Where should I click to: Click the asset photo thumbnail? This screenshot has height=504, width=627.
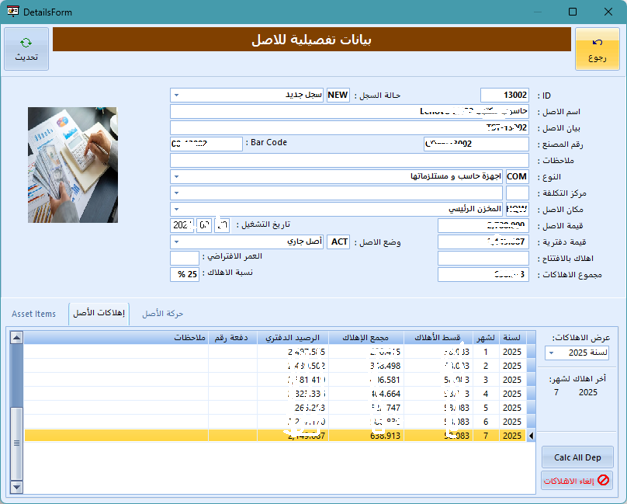pos(73,165)
